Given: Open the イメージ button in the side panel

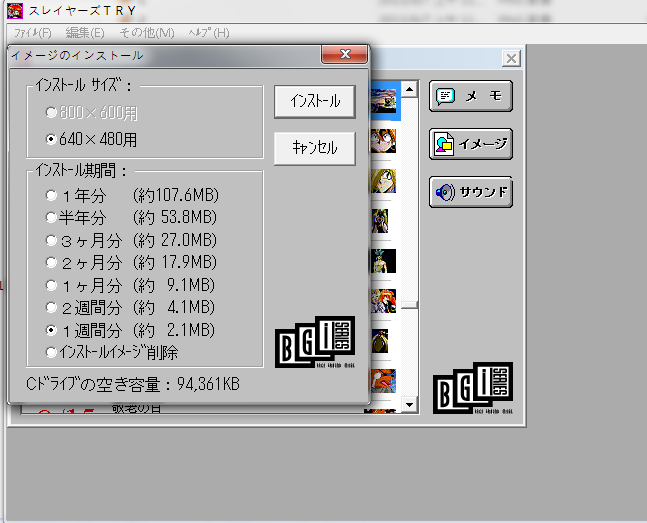Looking at the screenshot, I should coord(471,144).
